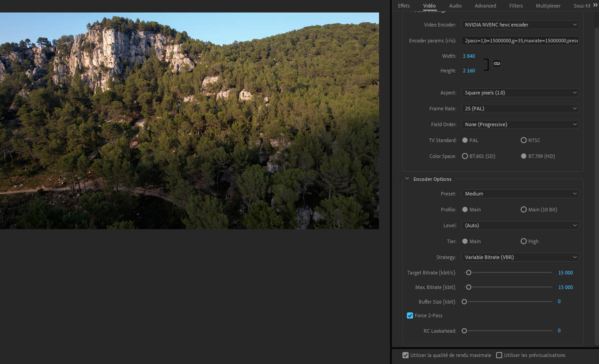Image resolution: width=599 pixels, height=364 pixels.
Task: Click the Buffer Size value 0
Action: (x=559, y=302)
